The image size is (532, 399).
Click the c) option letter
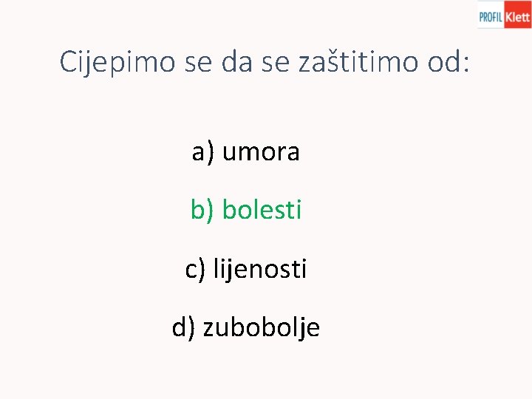[x=195, y=270]
